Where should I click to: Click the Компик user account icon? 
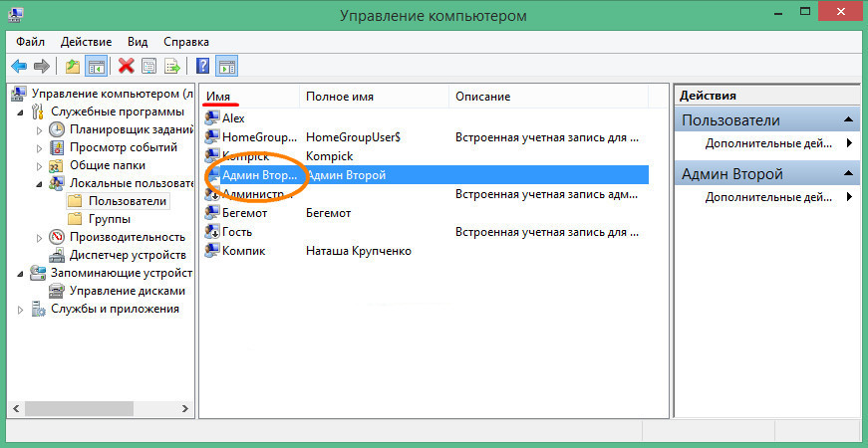(212, 251)
